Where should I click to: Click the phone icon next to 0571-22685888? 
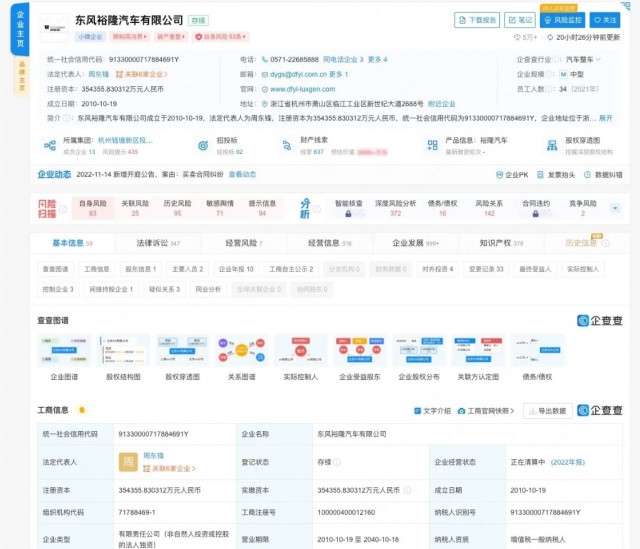(264, 60)
